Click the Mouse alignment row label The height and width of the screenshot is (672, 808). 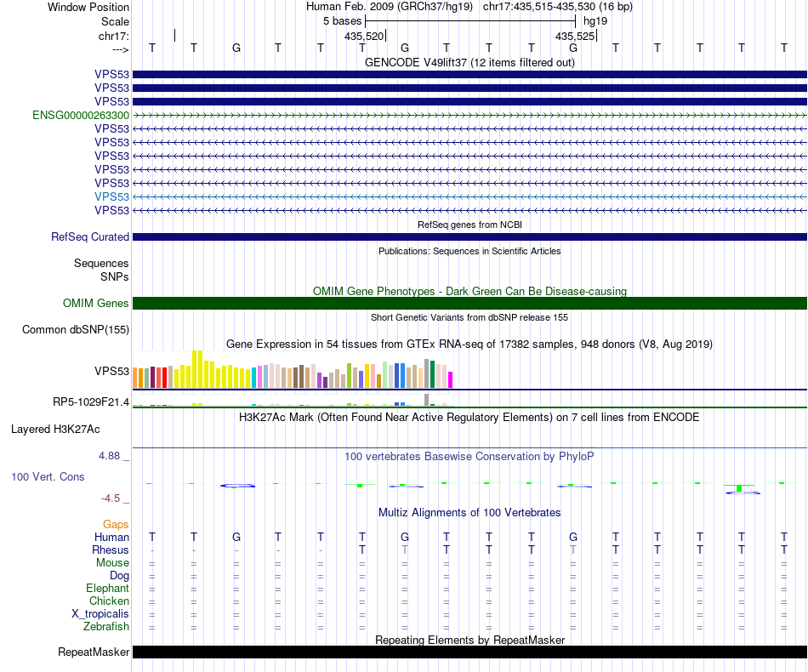click(x=112, y=563)
